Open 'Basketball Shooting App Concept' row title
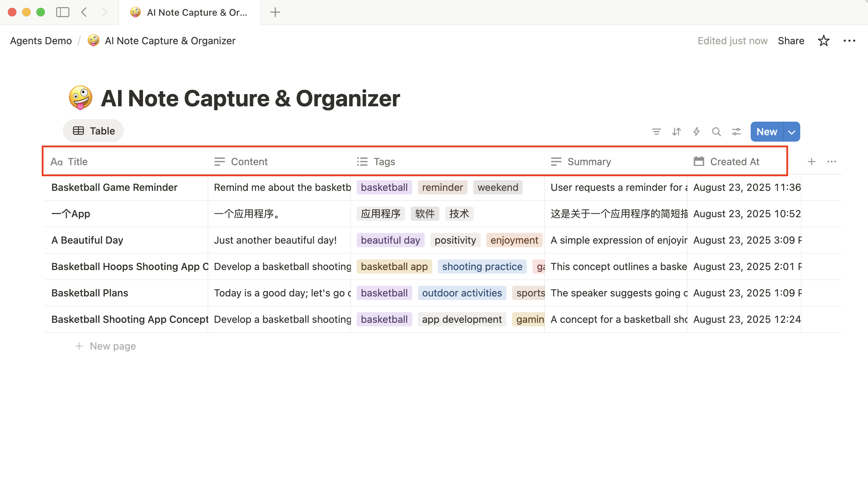Viewport: 868px width, 493px height. tap(130, 319)
